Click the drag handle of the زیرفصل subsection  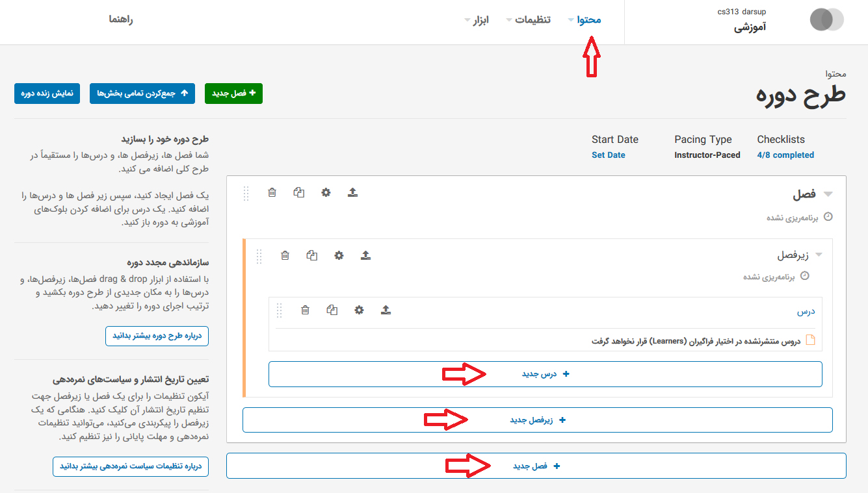(x=259, y=256)
